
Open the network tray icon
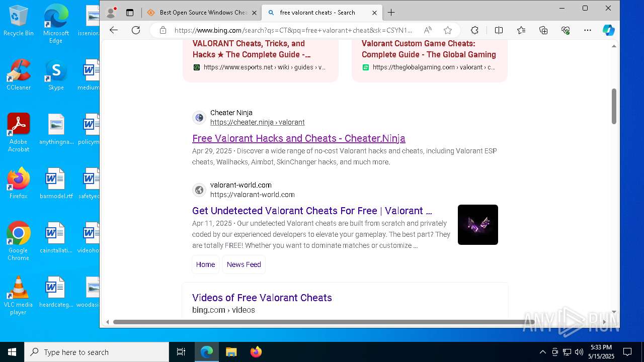point(567,352)
